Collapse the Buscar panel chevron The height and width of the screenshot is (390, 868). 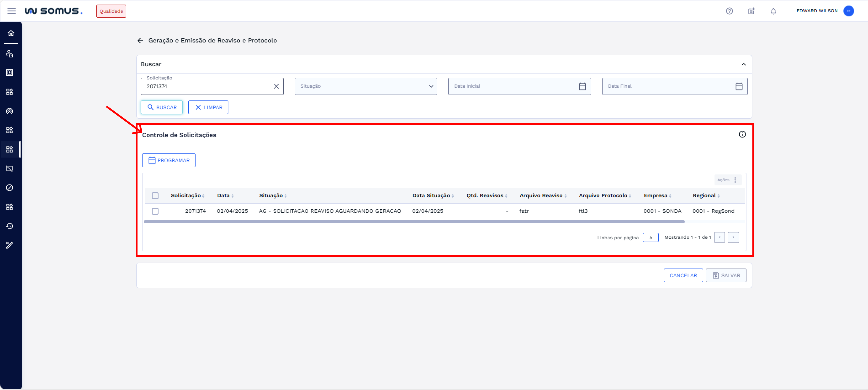(x=743, y=64)
